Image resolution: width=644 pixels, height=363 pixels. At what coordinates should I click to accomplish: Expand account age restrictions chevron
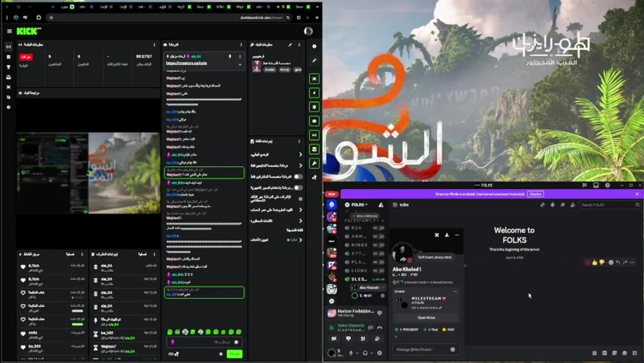pos(300,210)
